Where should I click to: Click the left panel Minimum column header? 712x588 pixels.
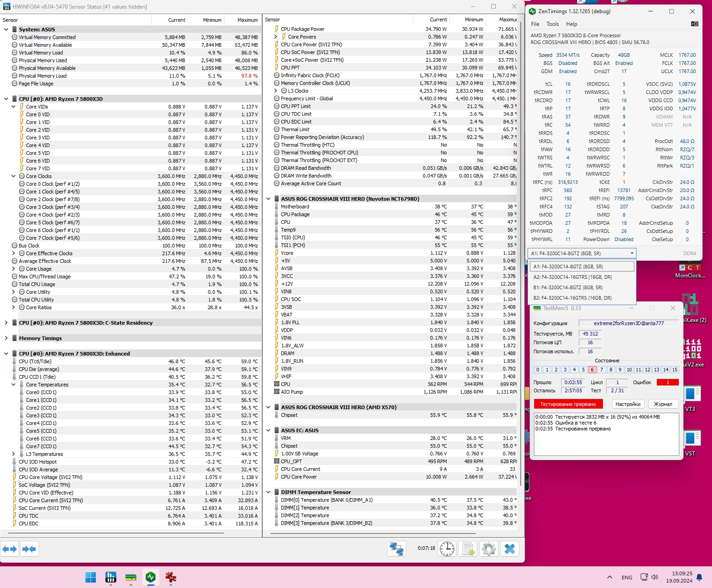pyautogui.click(x=206, y=20)
